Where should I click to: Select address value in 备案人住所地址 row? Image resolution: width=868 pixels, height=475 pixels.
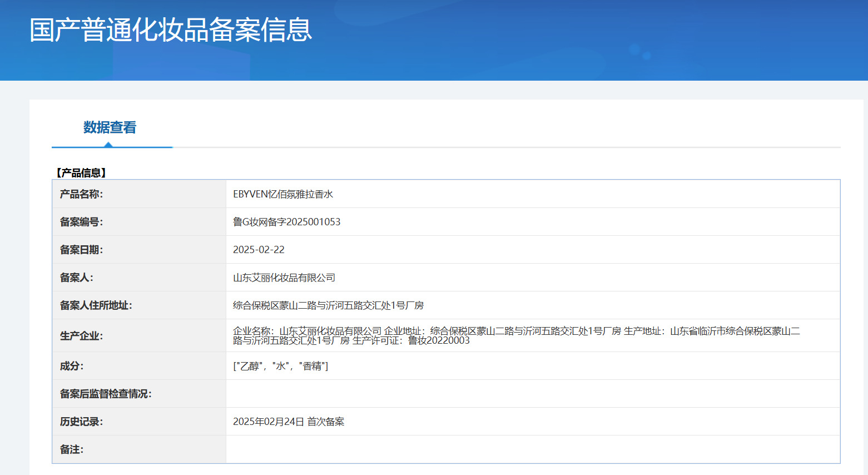(329, 305)
